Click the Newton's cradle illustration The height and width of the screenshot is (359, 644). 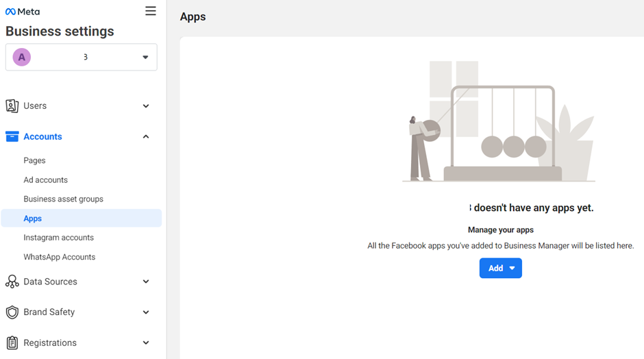pos(499,121)
